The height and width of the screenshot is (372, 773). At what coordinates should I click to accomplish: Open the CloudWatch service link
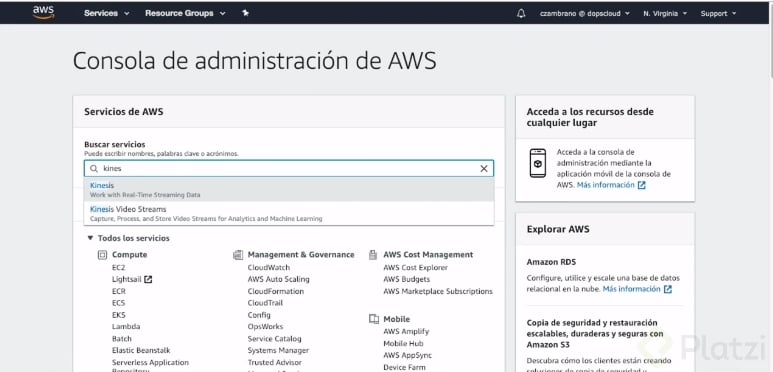(x=269, y=268)
